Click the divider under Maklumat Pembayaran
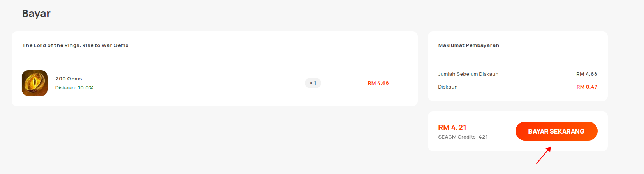Image resolution: width=644 pixels, height=174 pixels. (x=518, y=60)
